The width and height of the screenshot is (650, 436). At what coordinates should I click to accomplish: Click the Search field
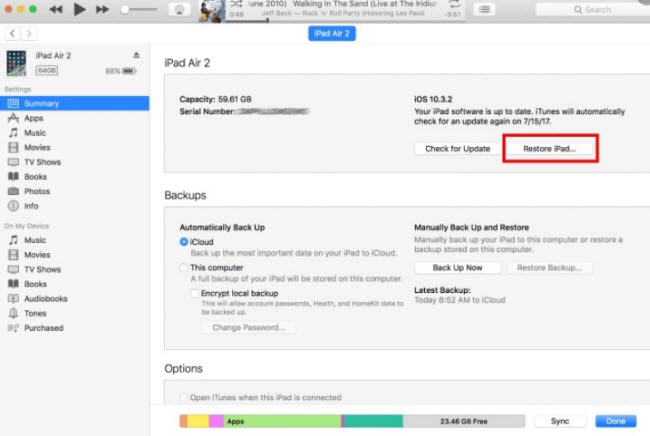click(x=593, y=10)
